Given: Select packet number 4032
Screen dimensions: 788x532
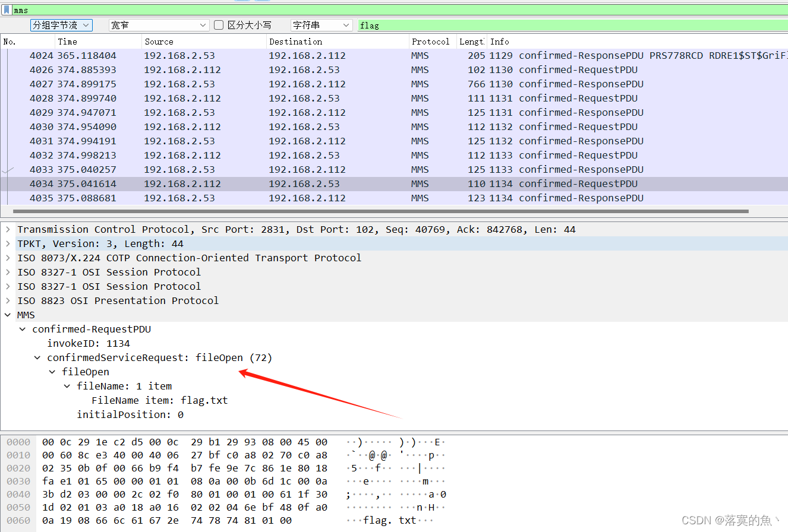Looking at the screenshot, I should [x=394, y=156].
